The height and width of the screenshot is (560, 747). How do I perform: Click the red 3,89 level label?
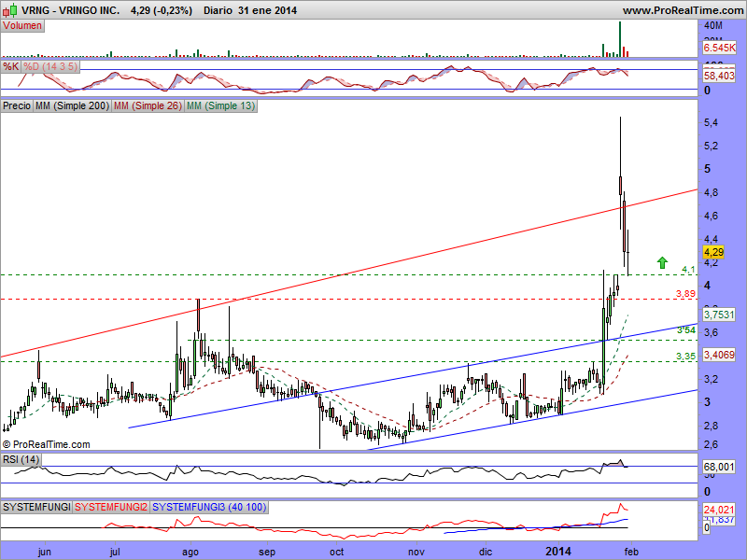[686, 294]
